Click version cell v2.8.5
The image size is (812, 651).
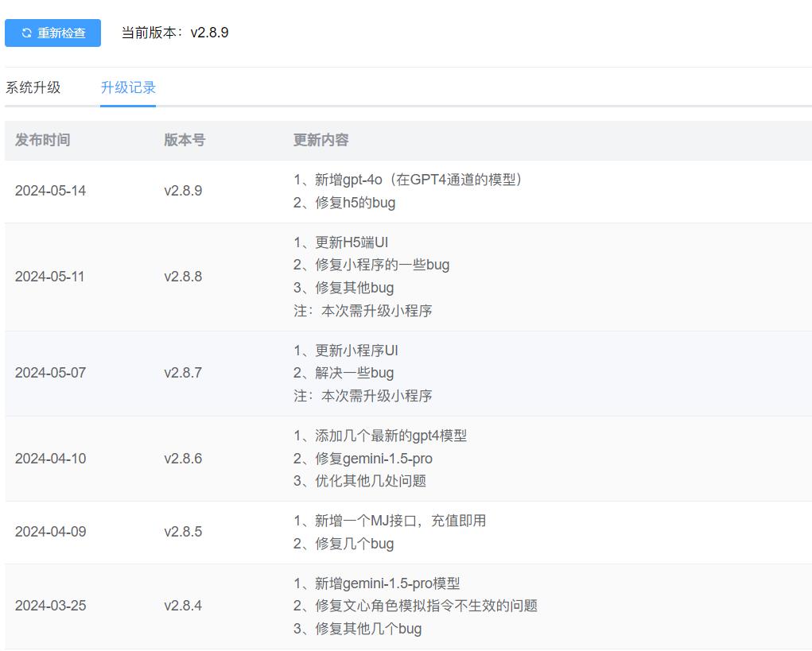[x=183, y=532]
